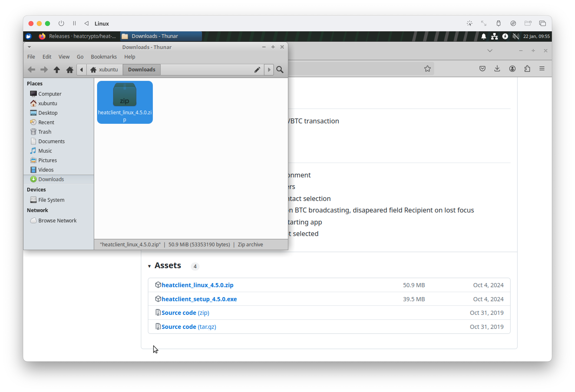Screen dimensions: 575x392
Task: Open Firefox list all tabs chevron
Action: point(490,51)
